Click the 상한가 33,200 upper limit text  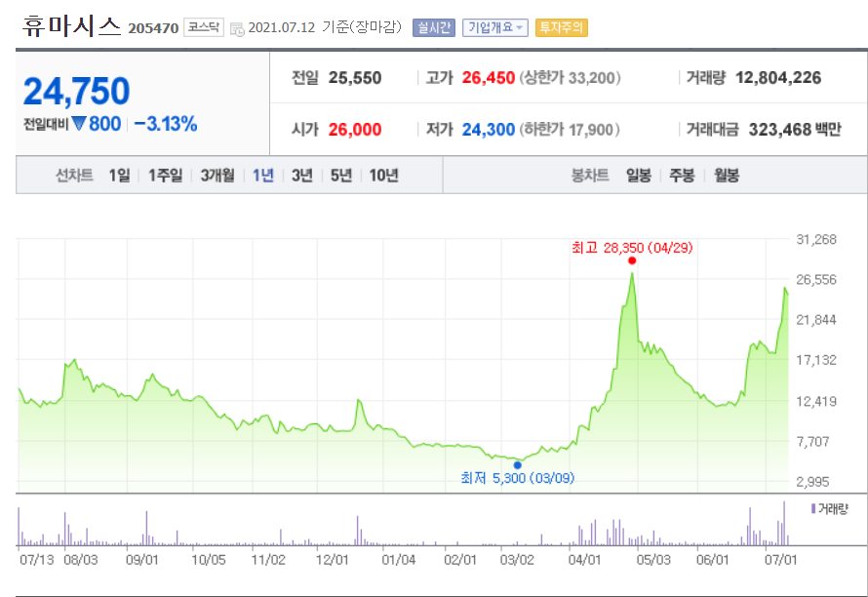point(571,78)
